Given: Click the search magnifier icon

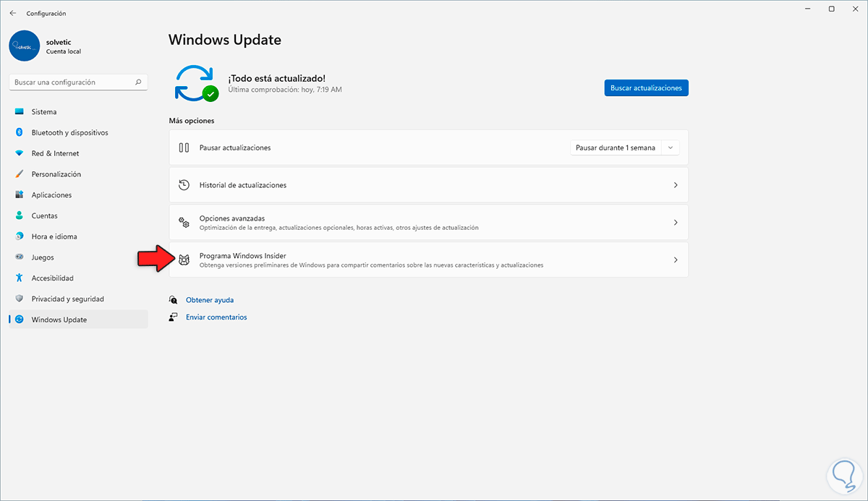Looking at the screenshot, I should [x=138, y=82].
